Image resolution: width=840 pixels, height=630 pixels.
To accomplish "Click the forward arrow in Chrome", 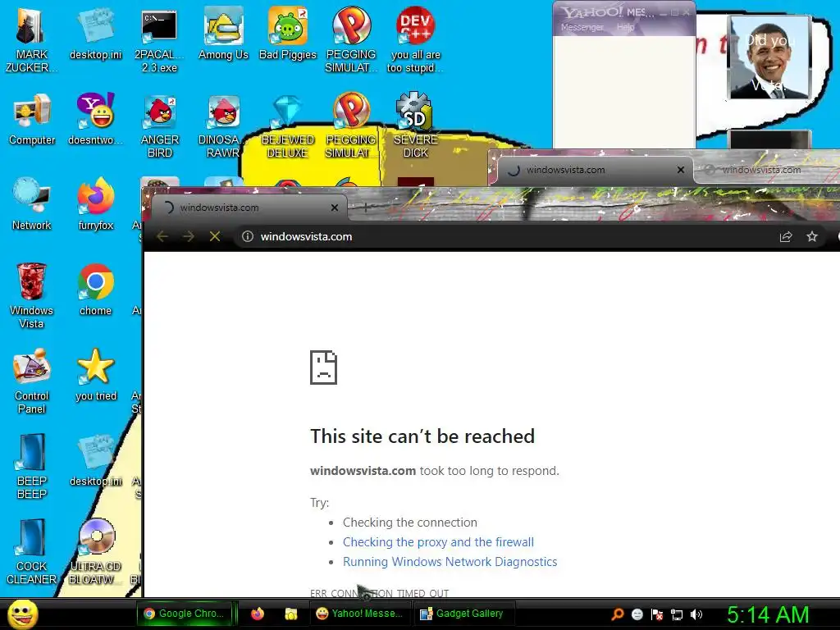I will pyautogui.click(x=189, y=236).
